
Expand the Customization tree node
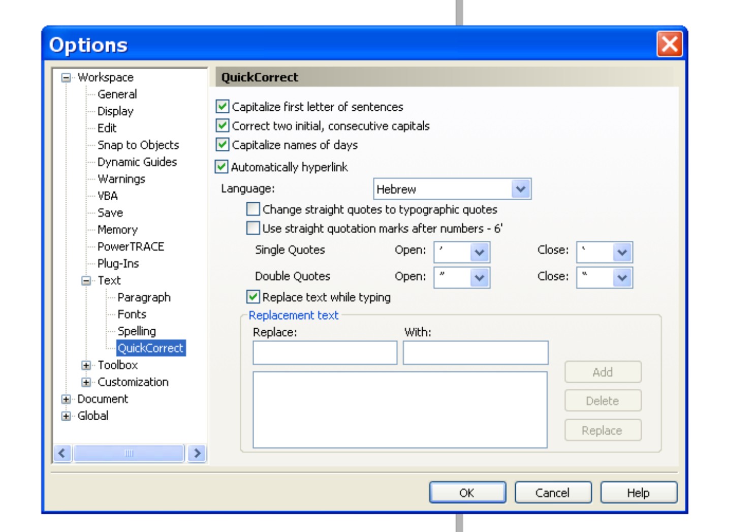(86, 382)
